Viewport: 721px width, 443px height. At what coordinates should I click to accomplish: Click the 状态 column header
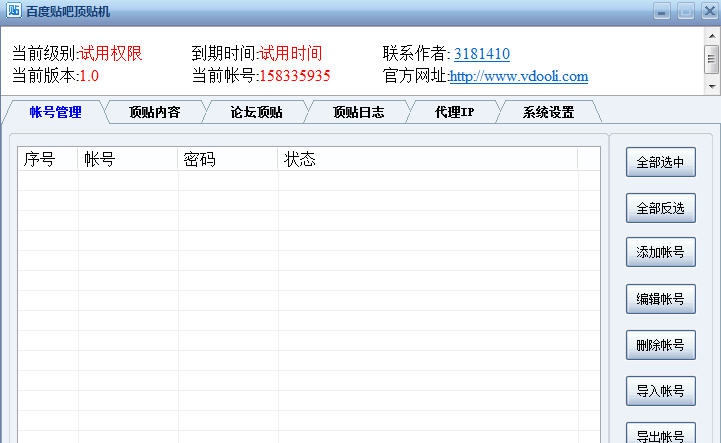[x=428, y=159]
